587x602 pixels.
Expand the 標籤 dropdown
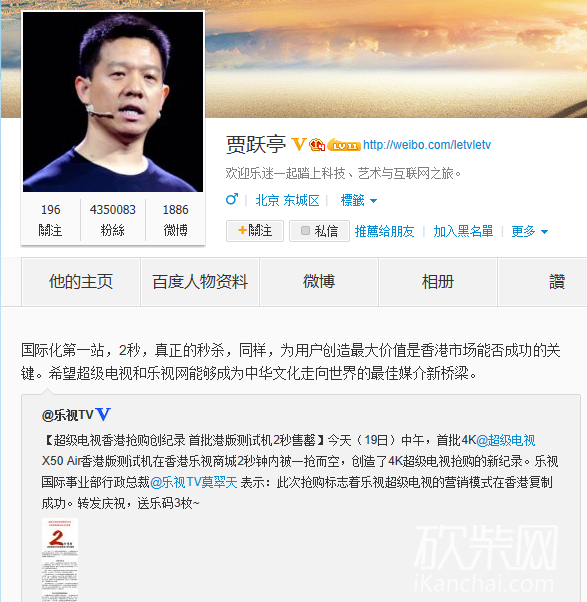coord(359,200)
